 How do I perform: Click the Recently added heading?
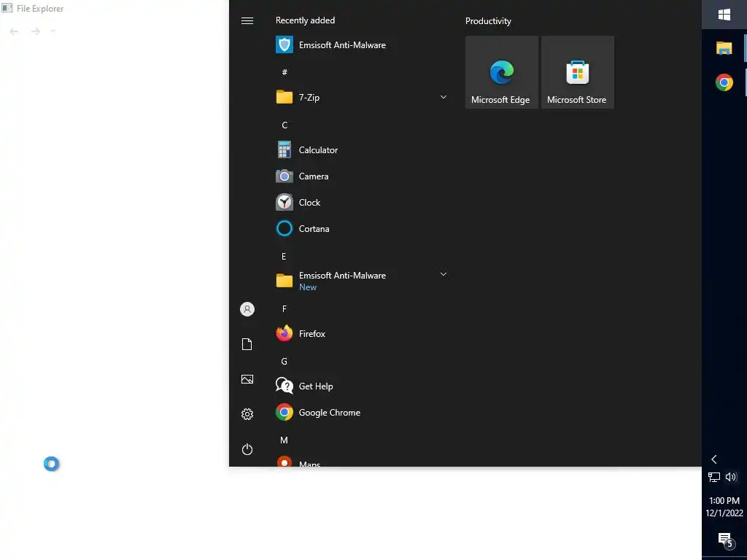pyautogui.click(x=306, y=20)
